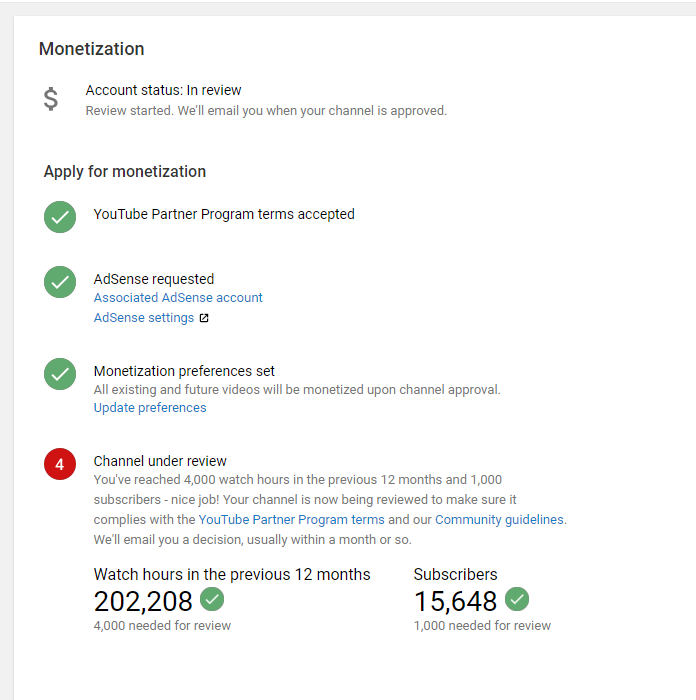696x700 pixels.
Task: Click 'Monetization preferences set' step title
Action: point(184,371)
